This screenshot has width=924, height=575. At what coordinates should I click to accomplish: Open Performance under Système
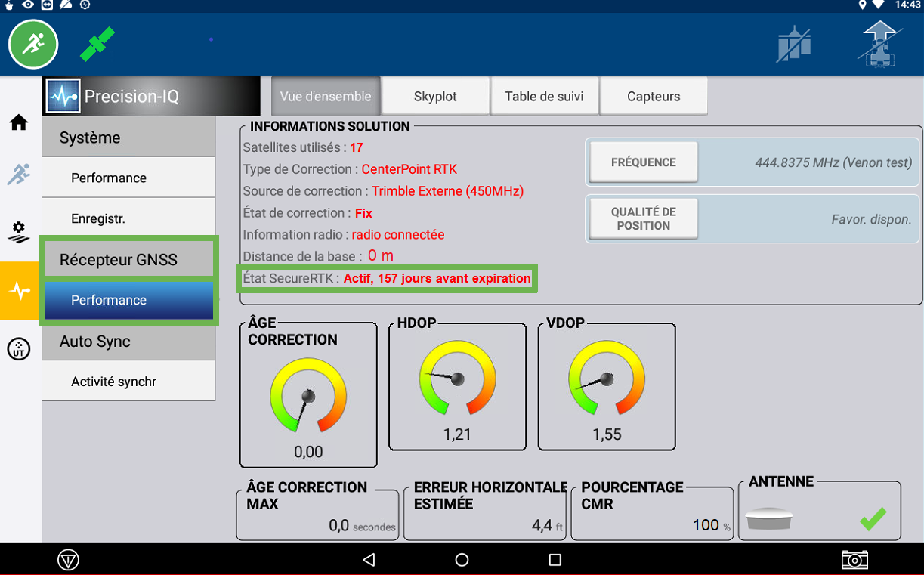point(128,178)
